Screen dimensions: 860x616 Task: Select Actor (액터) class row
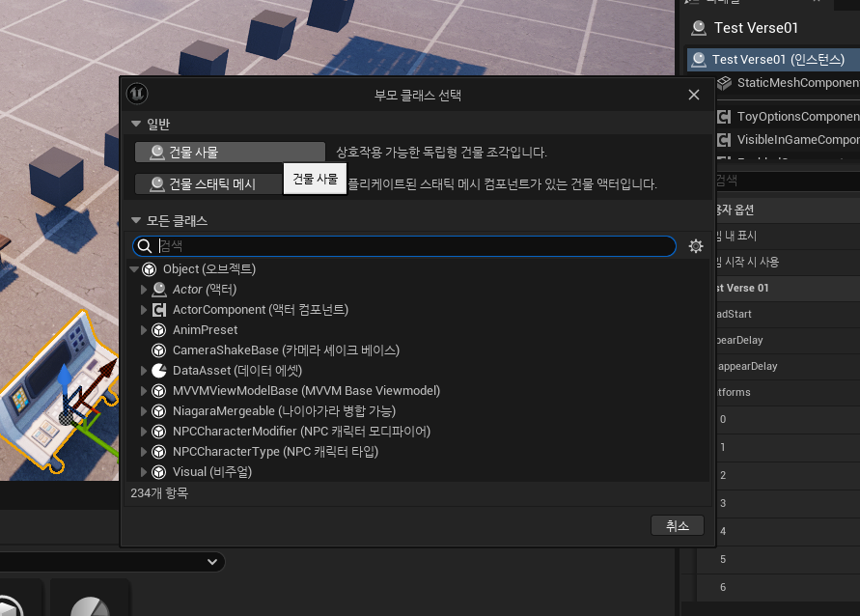tap(417, 290)
